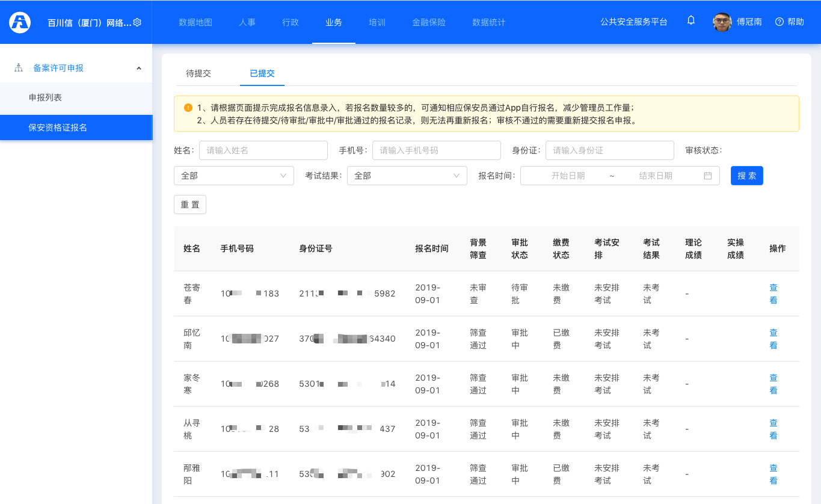Click 帮助 in header
This screenshot has height=504, width=821.
796,22
